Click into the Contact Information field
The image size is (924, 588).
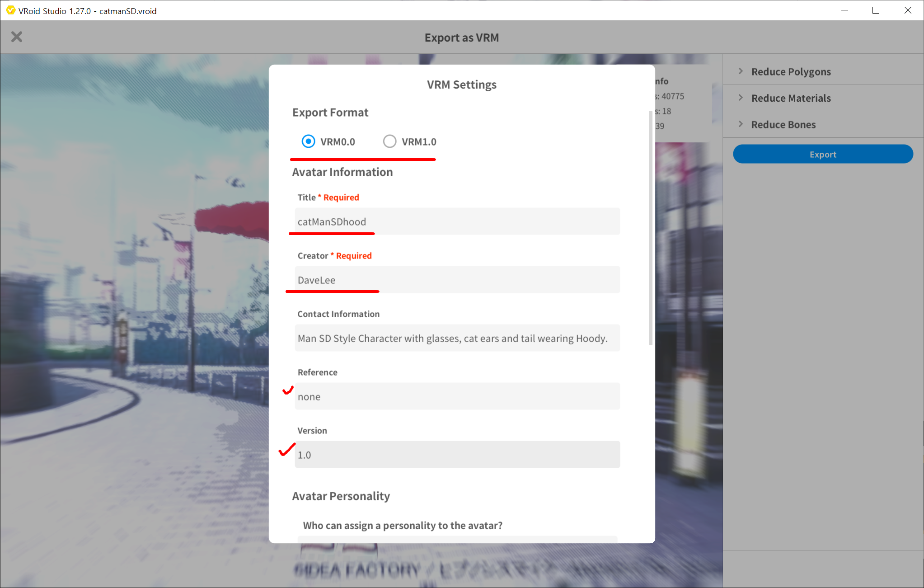coord(457,338)
